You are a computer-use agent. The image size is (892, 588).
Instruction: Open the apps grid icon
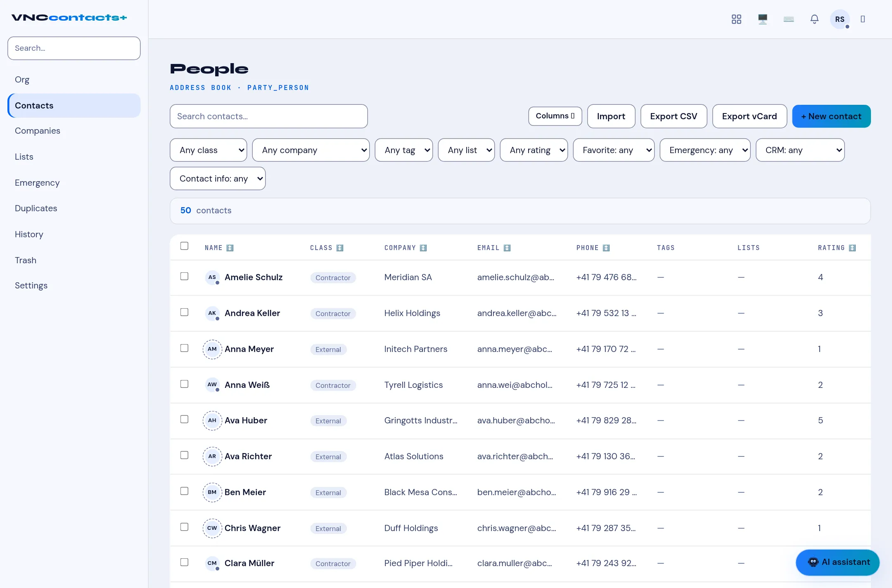736,19
